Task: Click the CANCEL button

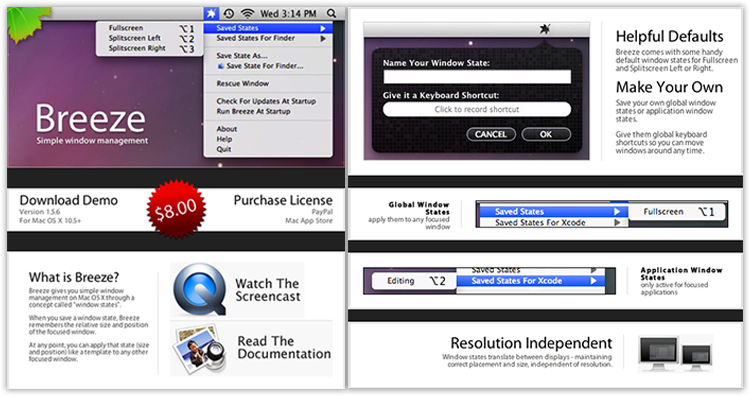Action: coord(491,134)
